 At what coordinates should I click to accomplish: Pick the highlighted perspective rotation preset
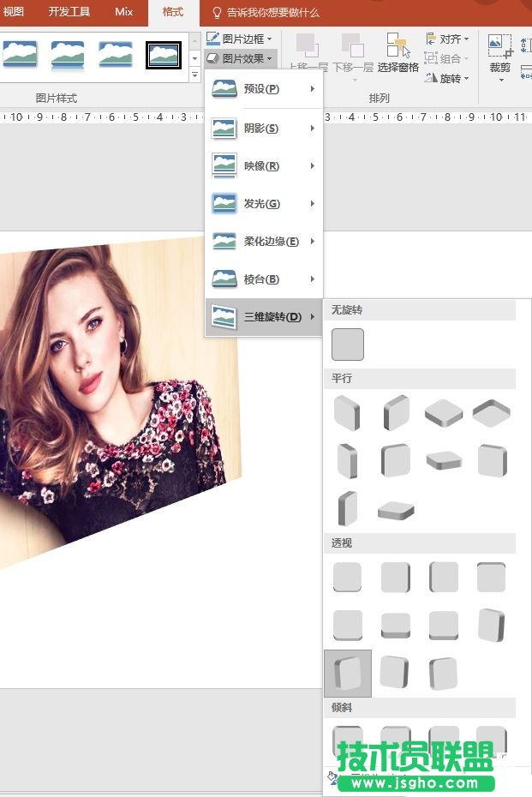348,673
